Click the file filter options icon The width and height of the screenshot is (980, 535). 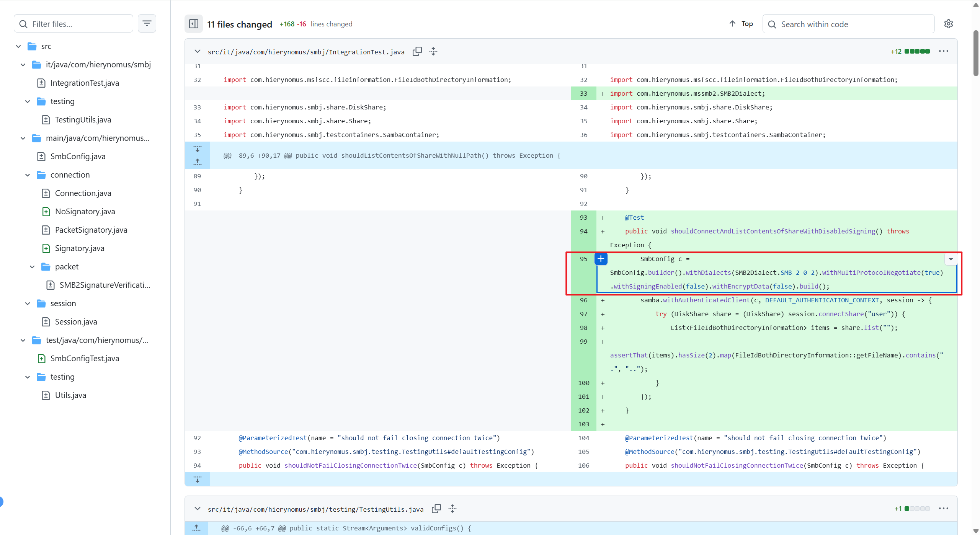(x=147, y=24)
